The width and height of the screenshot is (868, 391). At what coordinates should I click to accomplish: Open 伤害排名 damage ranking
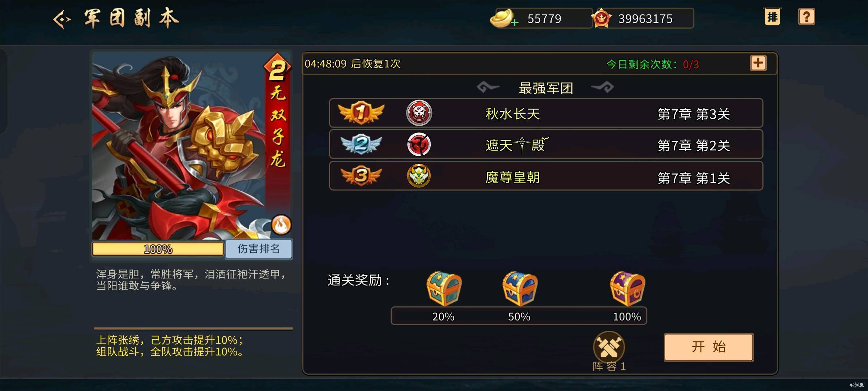[259, 249]
